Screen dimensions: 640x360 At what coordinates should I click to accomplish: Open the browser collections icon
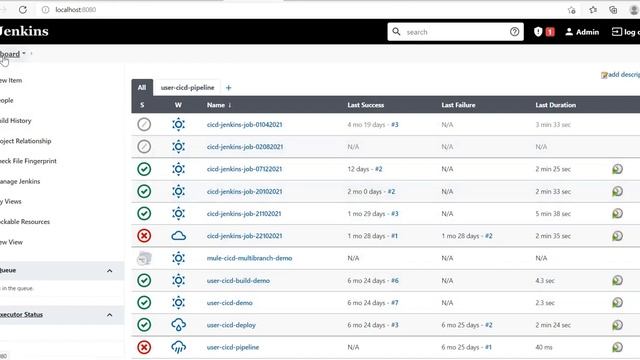[613, 10]
